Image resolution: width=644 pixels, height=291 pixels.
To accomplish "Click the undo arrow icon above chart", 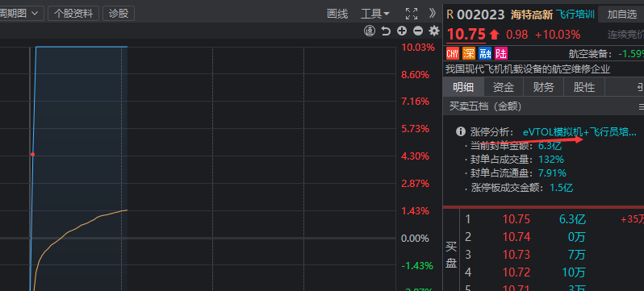I will (x=386, y=31).
